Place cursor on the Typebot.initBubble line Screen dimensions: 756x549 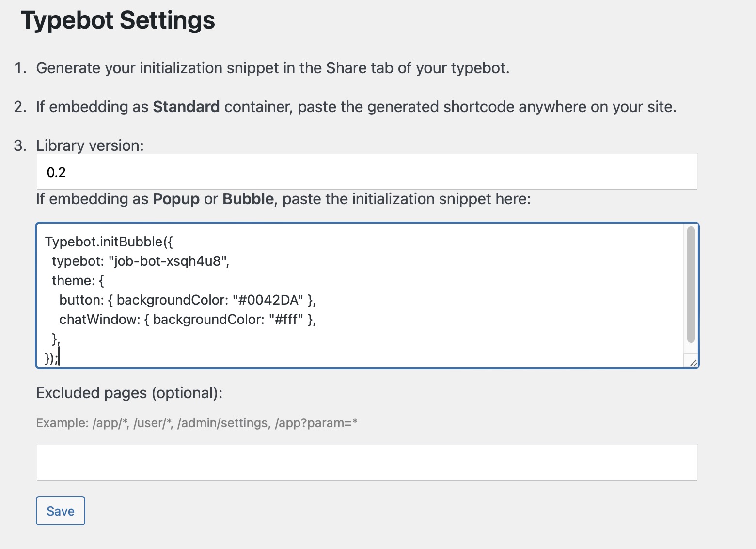pos(109,241)
